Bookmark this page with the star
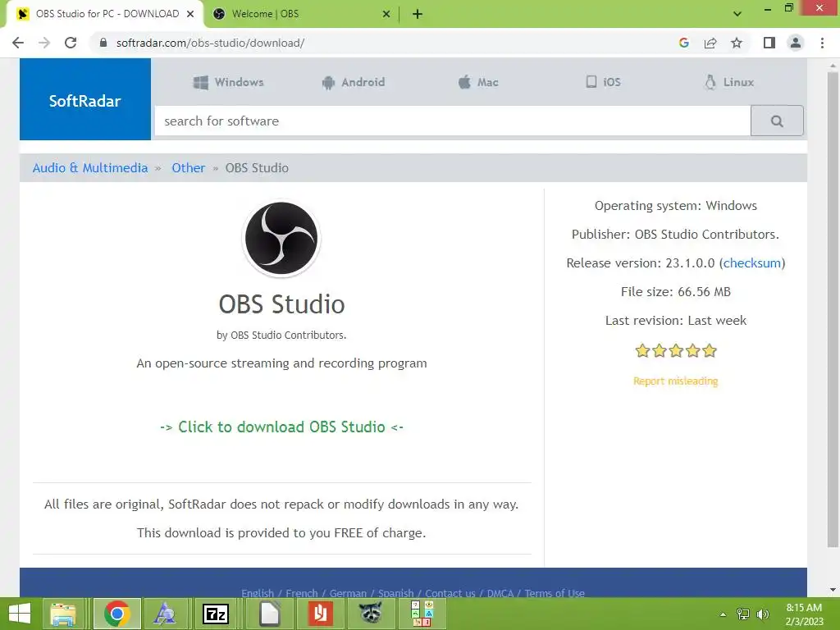Viewport: 840px width, 630px height. coord(737,43)
